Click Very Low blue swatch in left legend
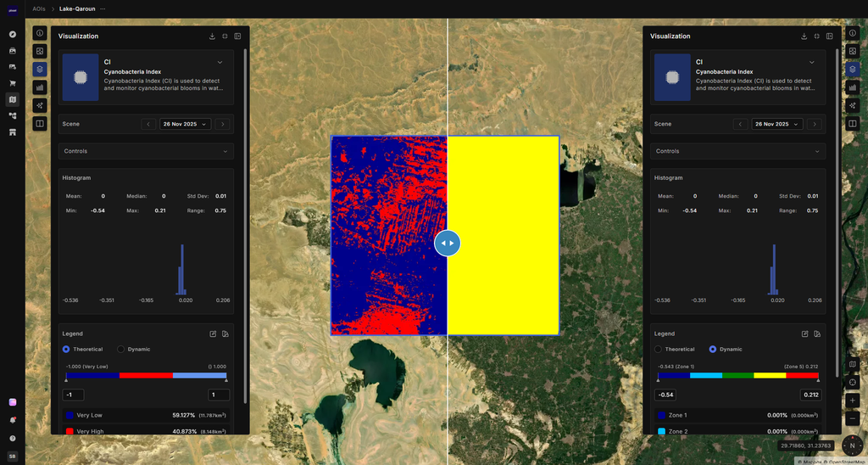 (x=70, y=415)
